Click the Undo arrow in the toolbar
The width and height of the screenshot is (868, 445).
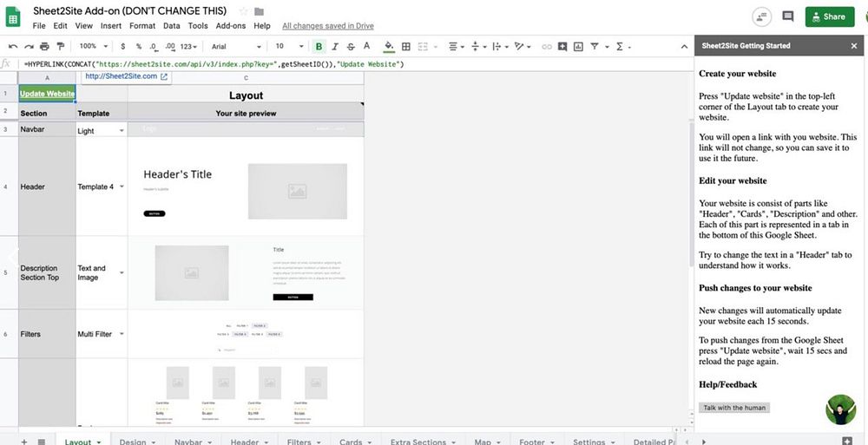(x=13, y=47)
